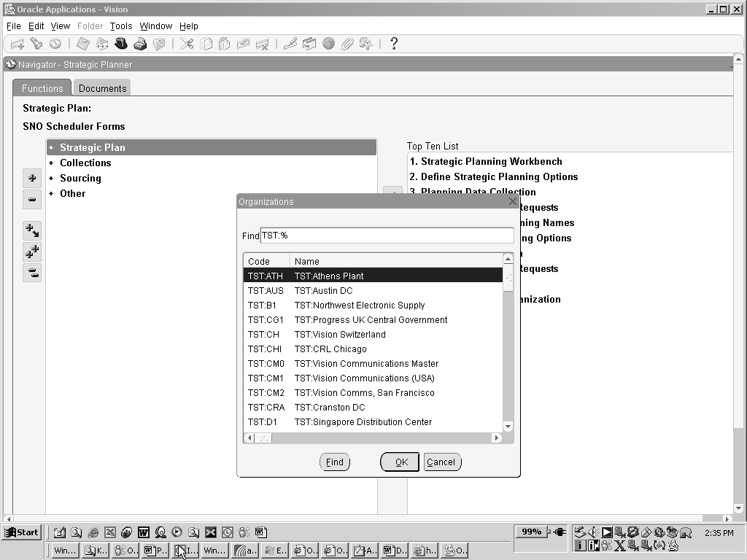The height and width of the screenshot is (560, 747).
Task: Click the organization list scroll right arrow
Action: click(497, 437)
